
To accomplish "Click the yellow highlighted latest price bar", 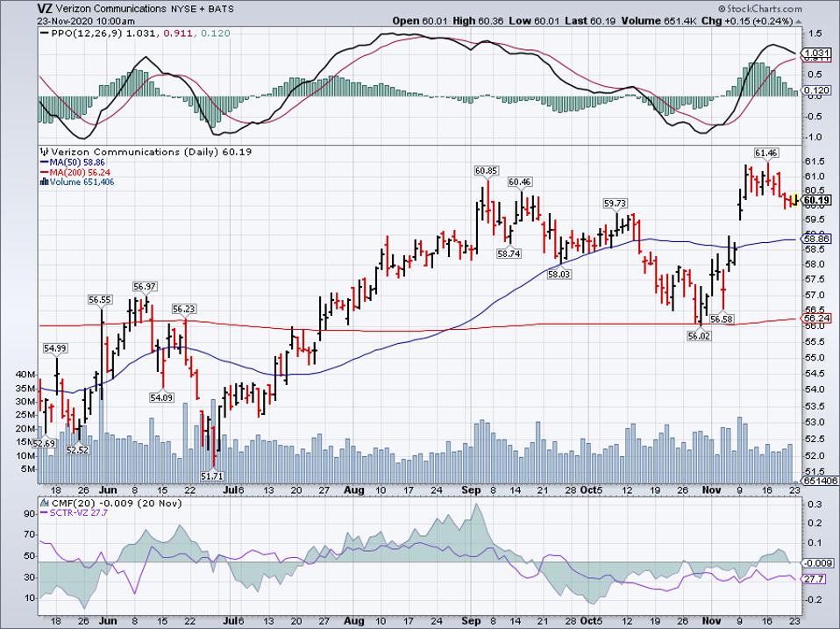I will tap(795, 200).
